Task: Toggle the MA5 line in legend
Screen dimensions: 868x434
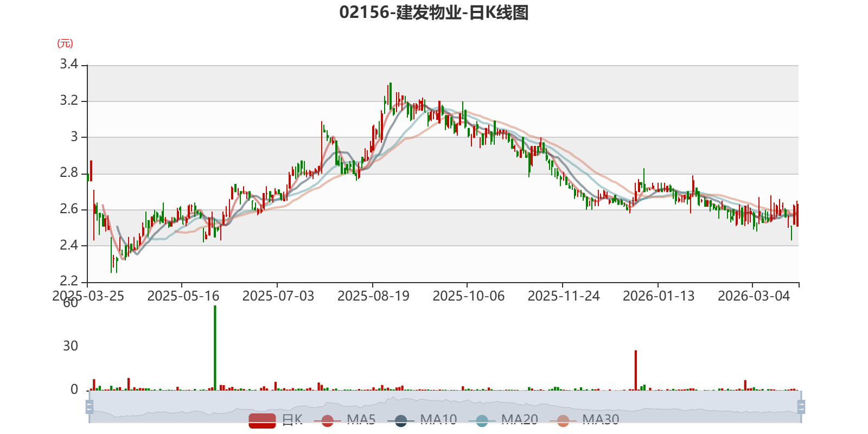Action: coord(344,420)
